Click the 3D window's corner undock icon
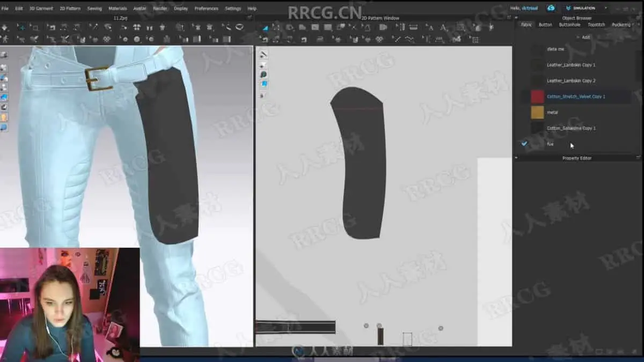The height and width of the screenshot is (362, 644). point(249,18)
